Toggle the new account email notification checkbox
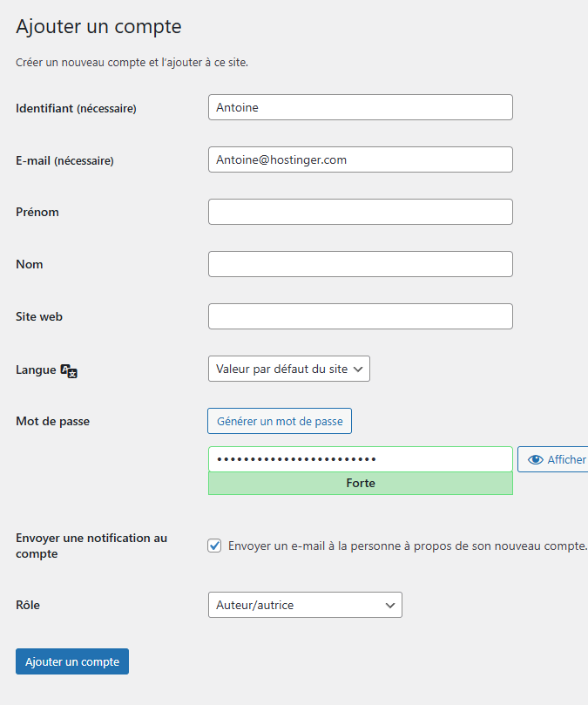The image size is (588, 705). click(x=214, y=546)
